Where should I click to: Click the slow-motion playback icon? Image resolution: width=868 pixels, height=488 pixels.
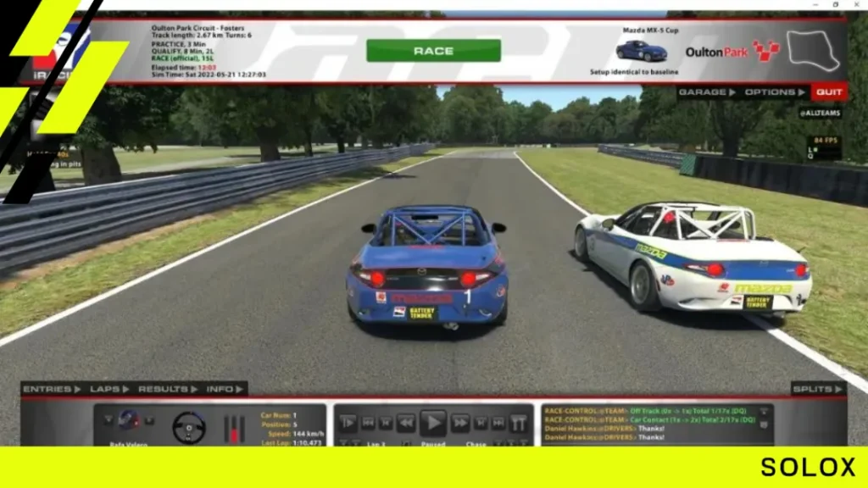click(x=348, y=424)
